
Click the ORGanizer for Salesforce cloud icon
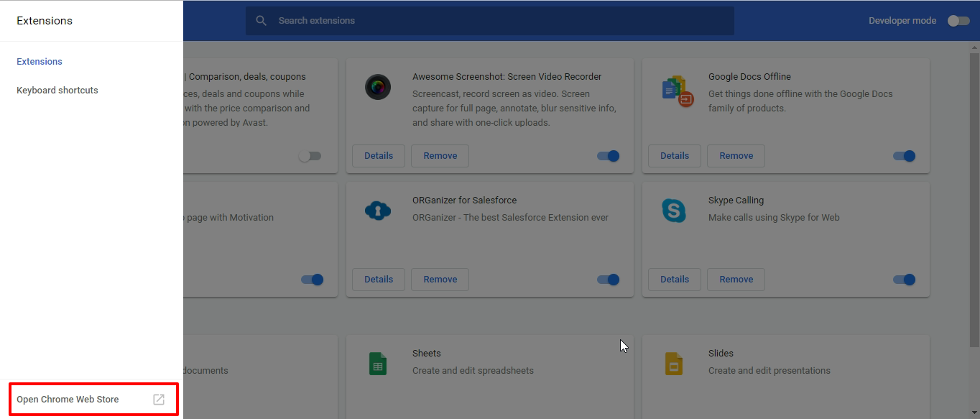377,211
